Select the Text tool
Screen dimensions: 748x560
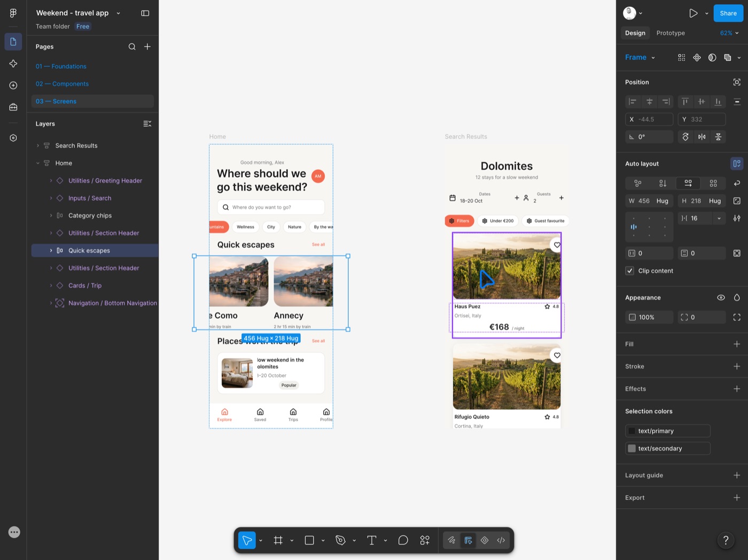tap(372, 540)
